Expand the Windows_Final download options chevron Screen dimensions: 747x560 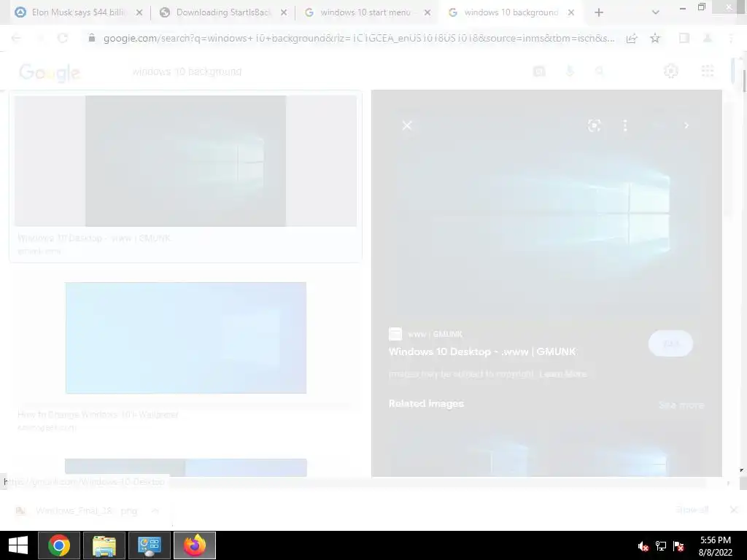[155, 511]
